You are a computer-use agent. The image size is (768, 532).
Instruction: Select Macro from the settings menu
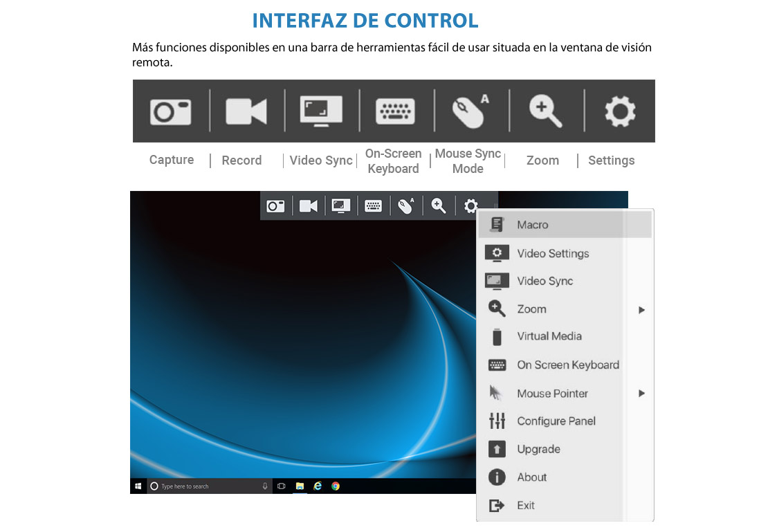[532, 225]
